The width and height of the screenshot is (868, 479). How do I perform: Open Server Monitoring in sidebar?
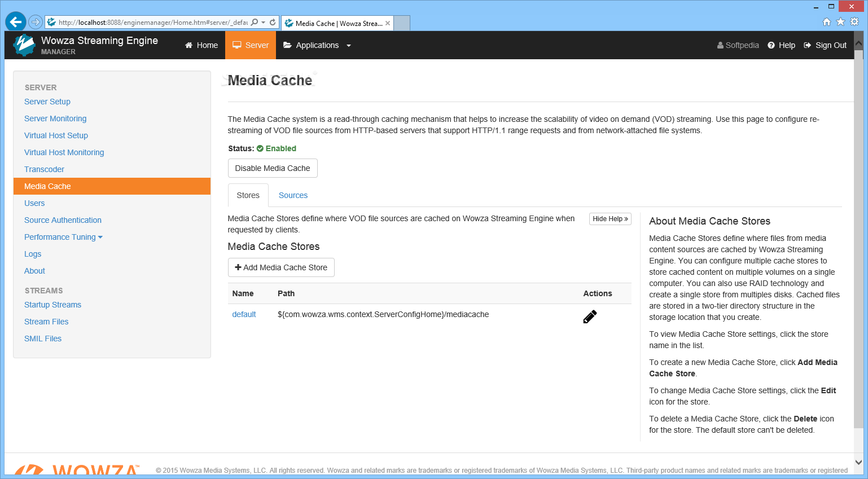(55, 118)
